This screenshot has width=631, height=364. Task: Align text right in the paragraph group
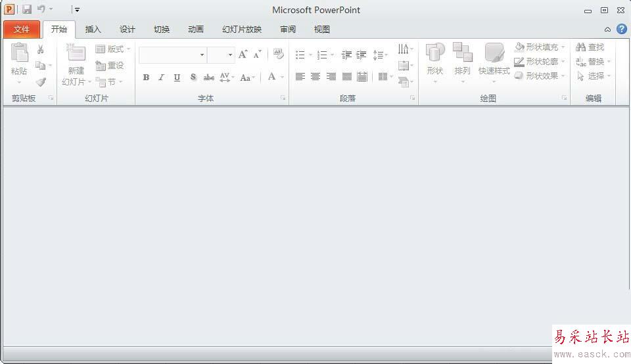click(331, 76)
